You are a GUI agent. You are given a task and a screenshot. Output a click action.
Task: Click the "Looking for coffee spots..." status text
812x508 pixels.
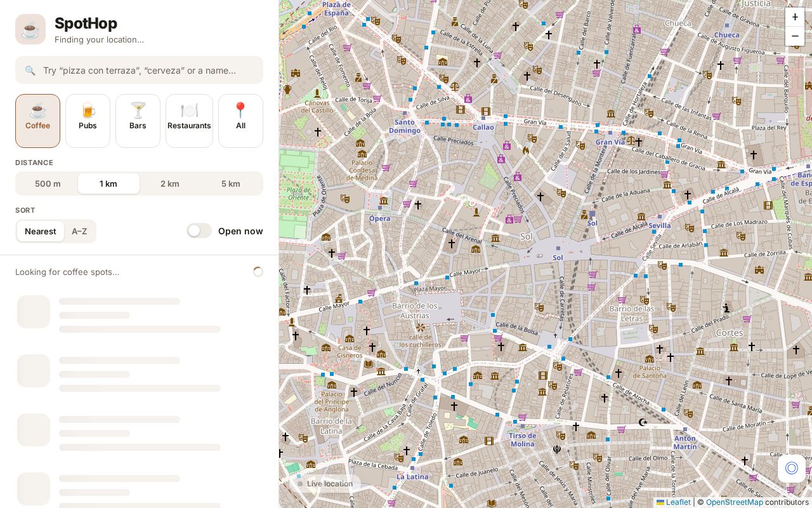pos(67,272)
